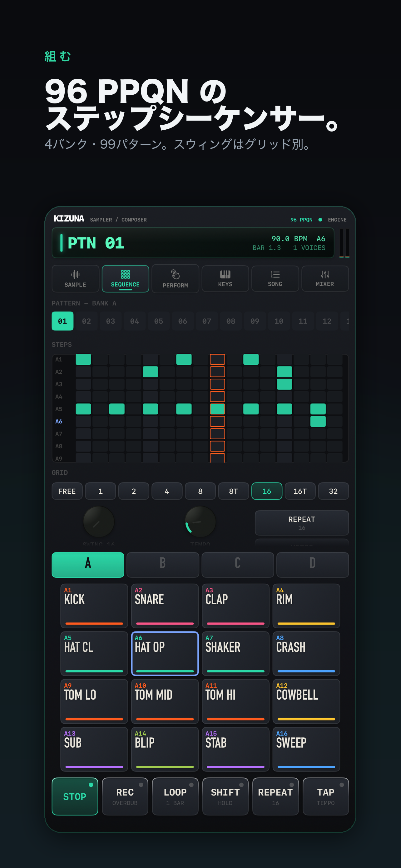The height and width of the screenshot is (868, 401).
Task: Select the Sequence grid tab
Action: pos(125,279)
